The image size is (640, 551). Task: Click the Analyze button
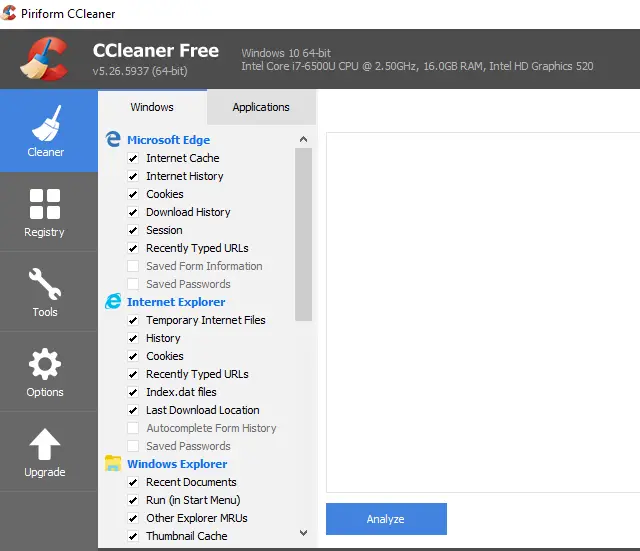tap(386, 519)
